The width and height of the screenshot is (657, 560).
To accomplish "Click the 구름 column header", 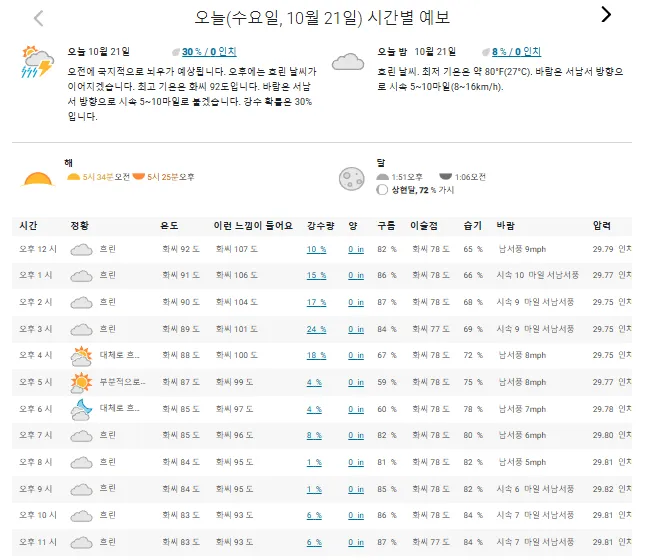I will 386,226.
